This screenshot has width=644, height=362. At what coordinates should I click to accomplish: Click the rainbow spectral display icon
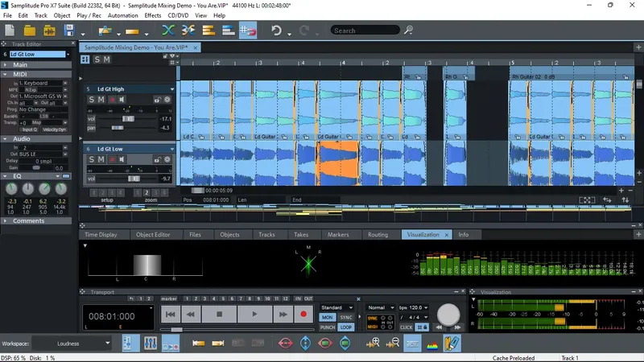[x=432, y=346]
